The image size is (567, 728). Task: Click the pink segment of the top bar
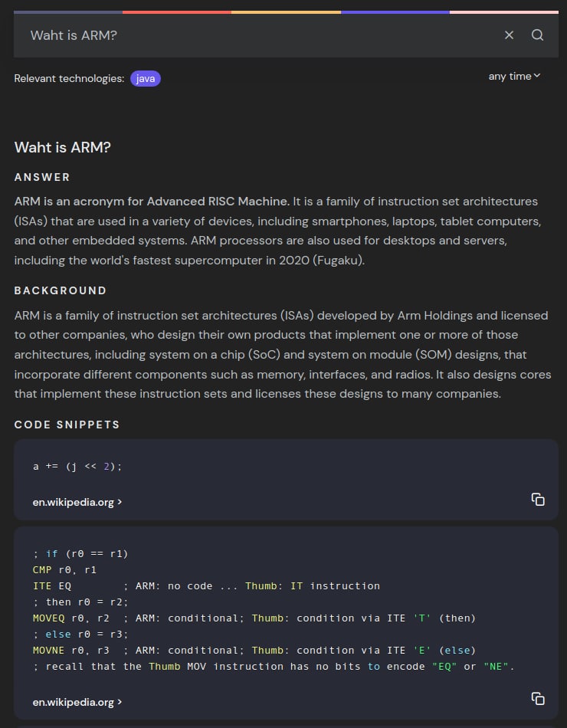tap(503, 12)
